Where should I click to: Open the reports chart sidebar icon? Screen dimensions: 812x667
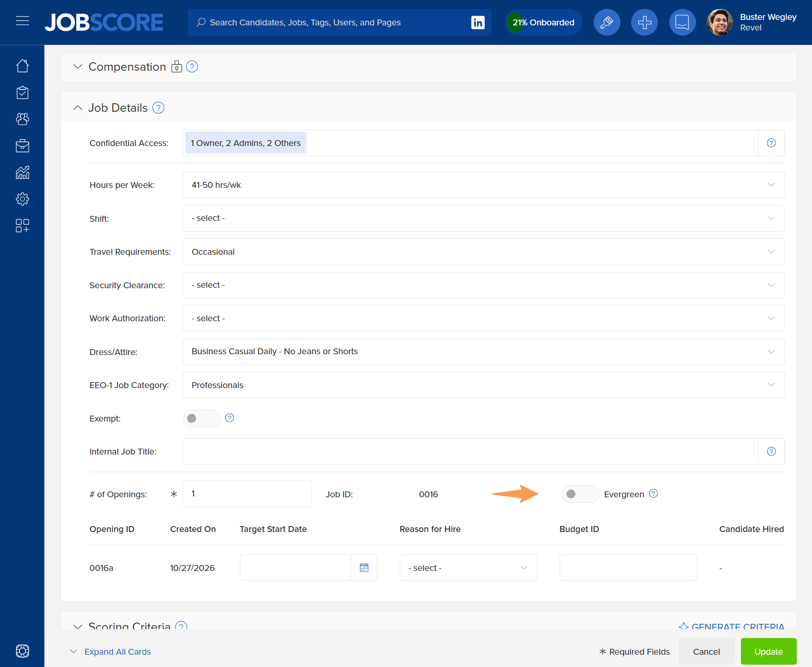tap(22, 172)
